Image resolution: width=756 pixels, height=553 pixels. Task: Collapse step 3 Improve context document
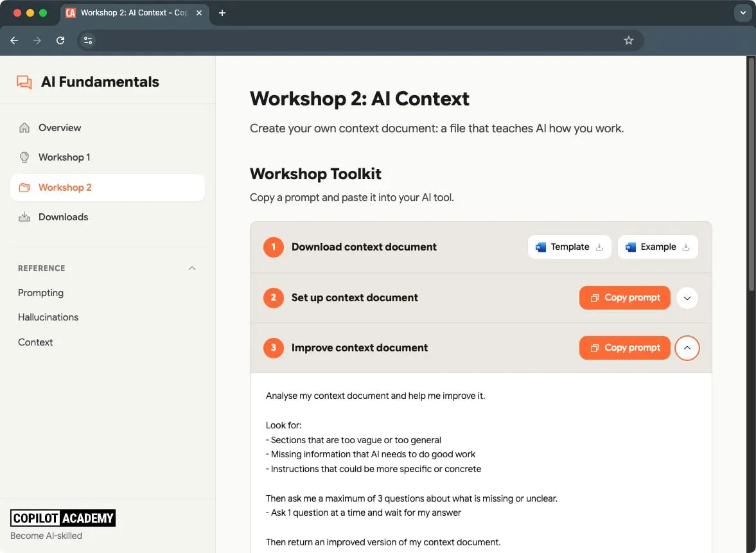click(687, 347)
